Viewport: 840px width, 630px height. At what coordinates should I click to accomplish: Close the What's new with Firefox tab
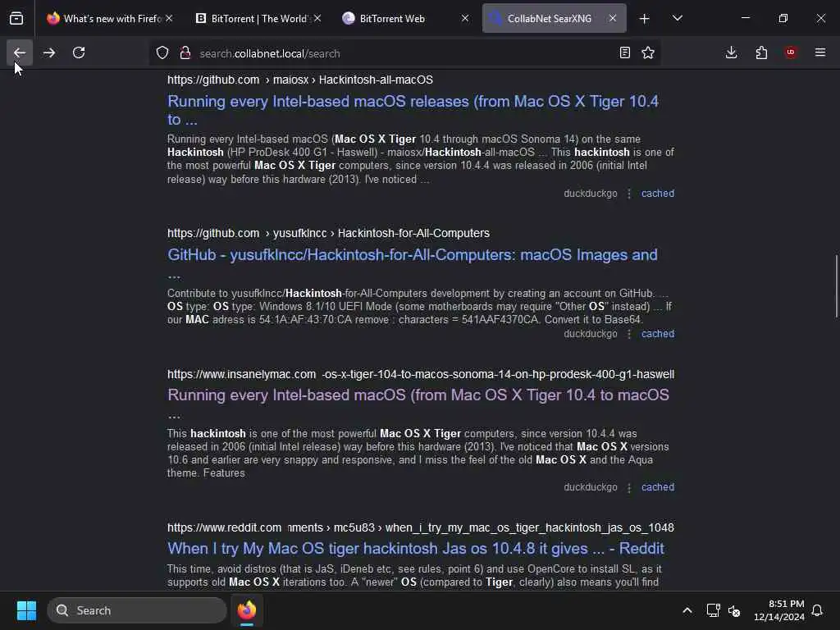[169, 18]
